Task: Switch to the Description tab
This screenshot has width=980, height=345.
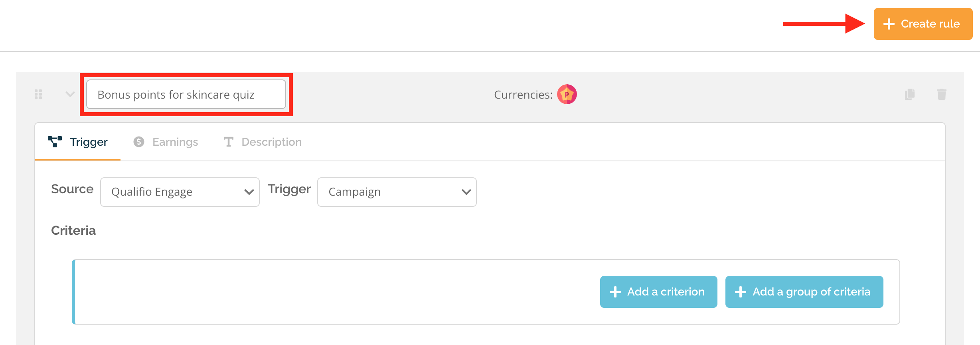Action: coord(263,142)
